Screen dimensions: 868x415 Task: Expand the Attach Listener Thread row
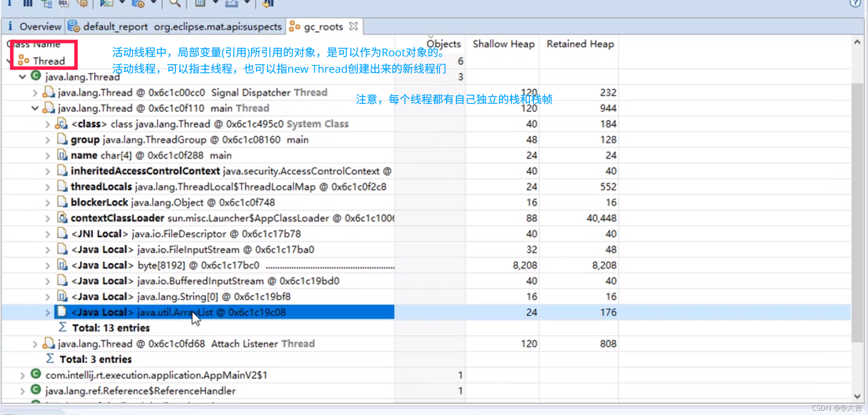pos(35,344)
